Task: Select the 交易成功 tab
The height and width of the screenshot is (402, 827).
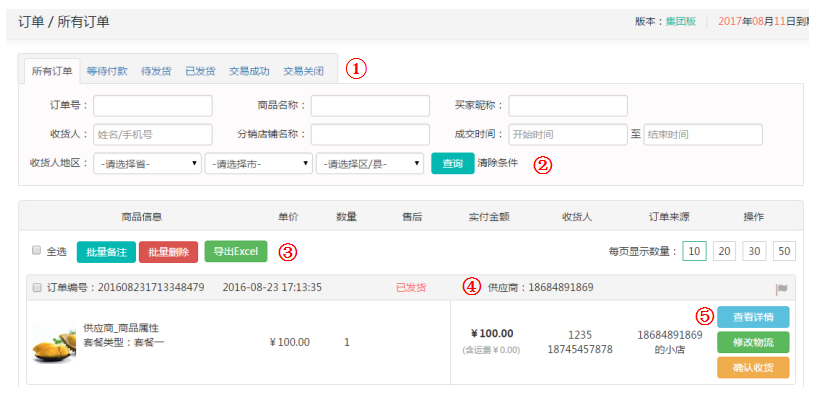Action: click(x=248, y=71)
